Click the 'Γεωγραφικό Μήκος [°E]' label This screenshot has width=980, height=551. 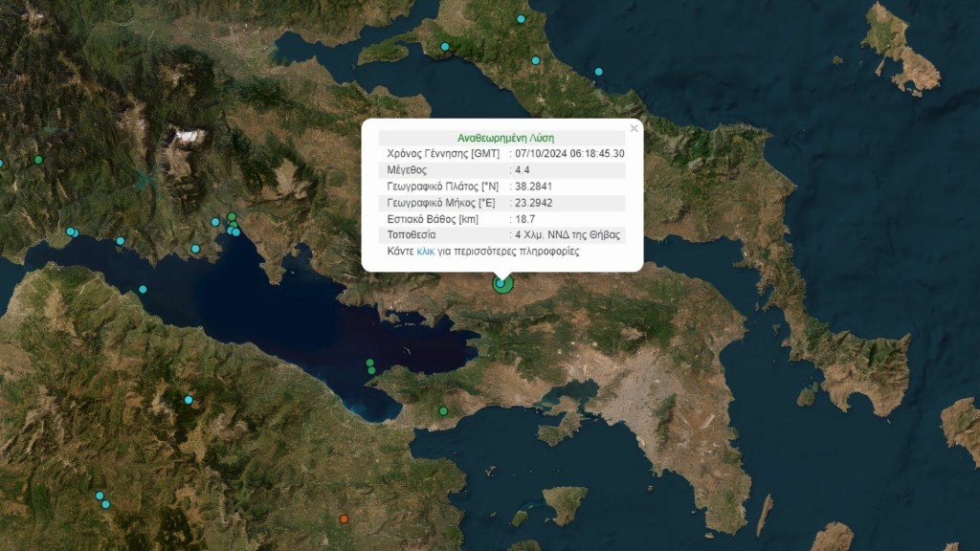[440, 203]
